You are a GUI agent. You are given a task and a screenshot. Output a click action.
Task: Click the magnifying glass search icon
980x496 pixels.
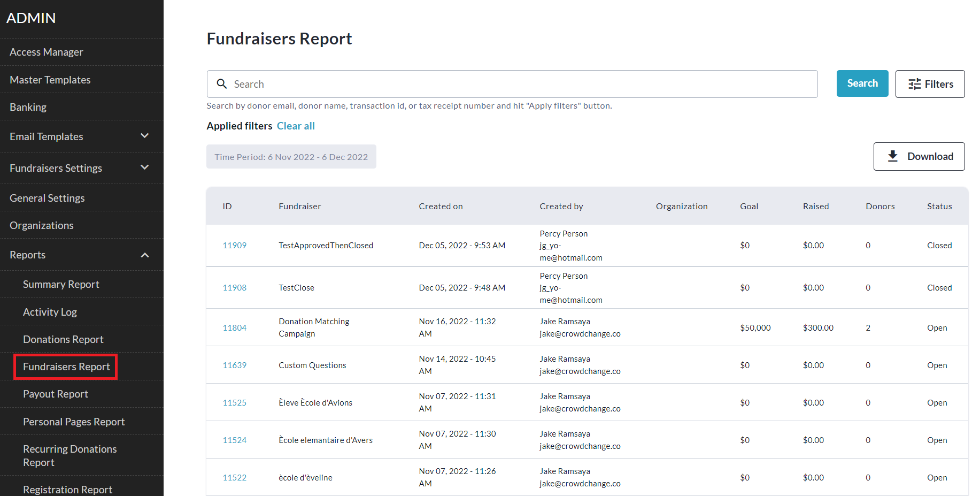222,84
